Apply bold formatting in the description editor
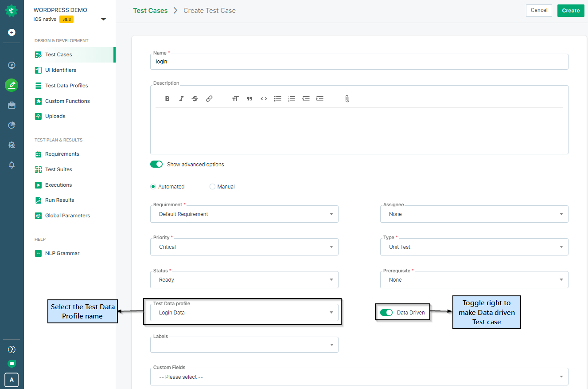This screenshot has width=588, height=389. click(167, 98)
